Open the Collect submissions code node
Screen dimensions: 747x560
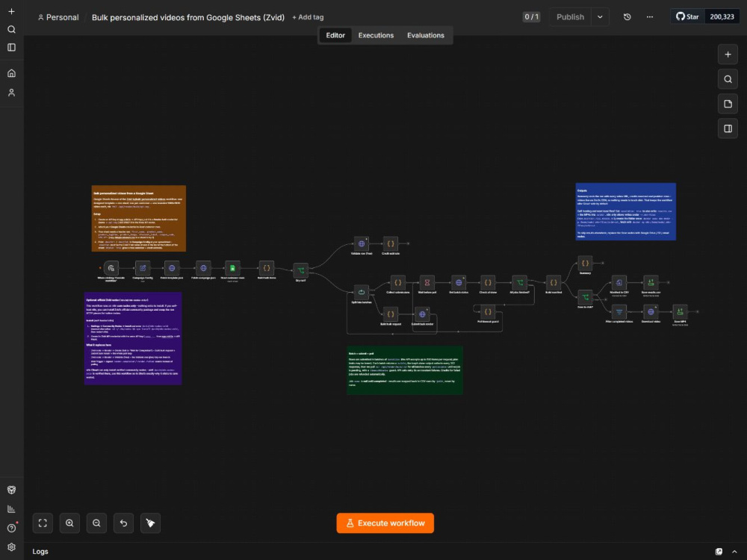[398, 282]
